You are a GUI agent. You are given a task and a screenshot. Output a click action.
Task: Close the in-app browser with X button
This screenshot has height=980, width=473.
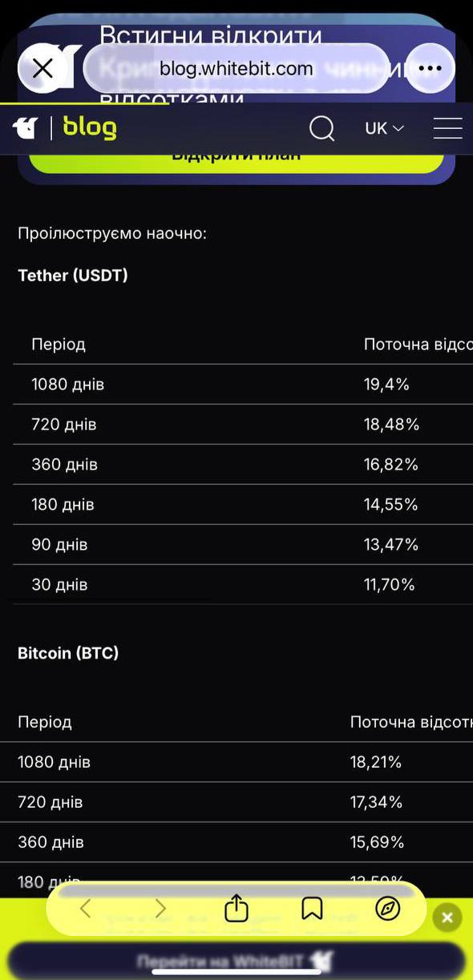42,68
